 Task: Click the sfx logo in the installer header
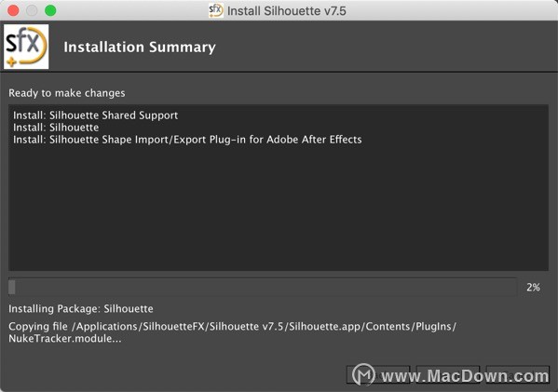[x=26, y=47]
